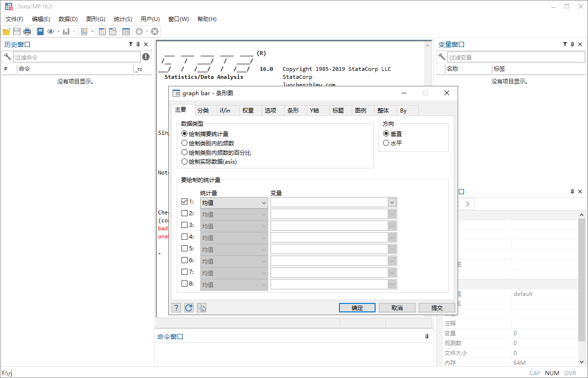Click the Print toolbar icon

coord(27,31)
